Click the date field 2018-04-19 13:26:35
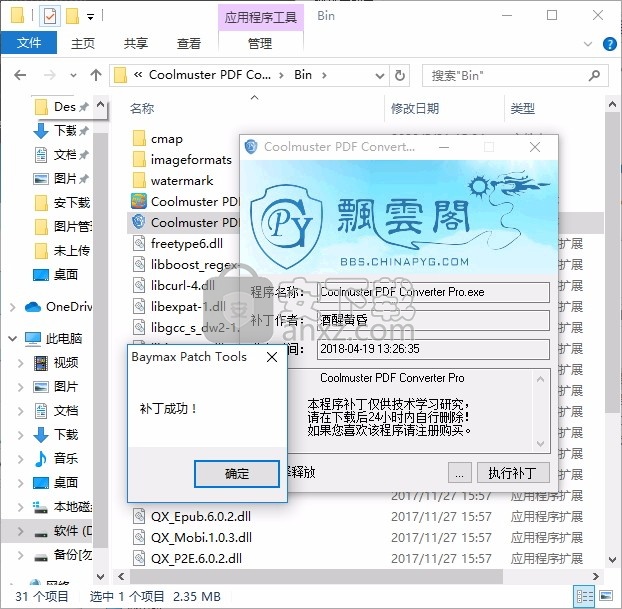622x609 pixels. 433,349
